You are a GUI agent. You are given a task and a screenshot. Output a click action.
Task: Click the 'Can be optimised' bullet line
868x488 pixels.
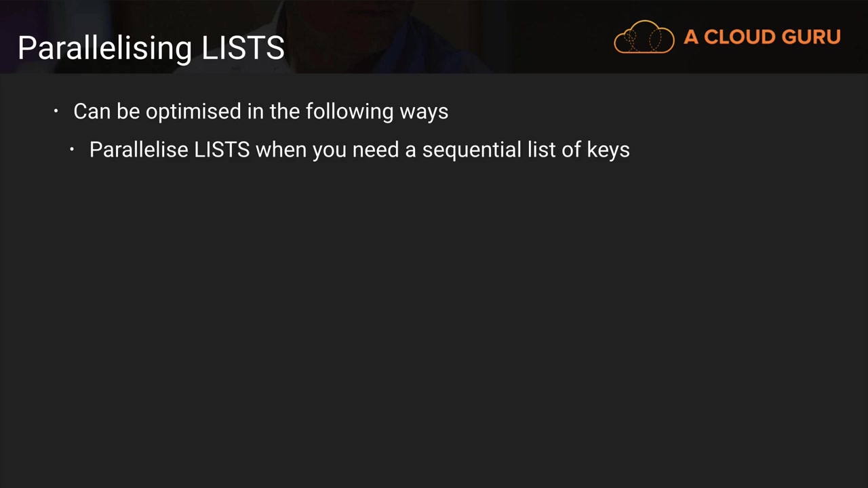260,111
